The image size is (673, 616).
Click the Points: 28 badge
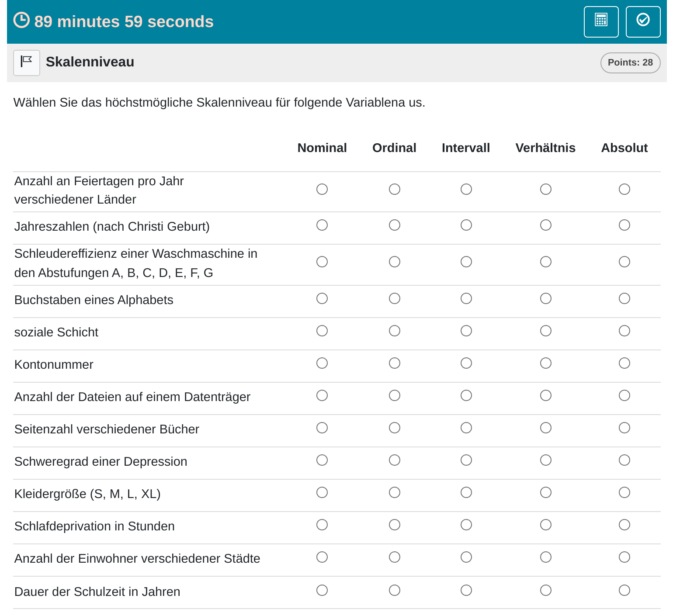coord(630,62)
